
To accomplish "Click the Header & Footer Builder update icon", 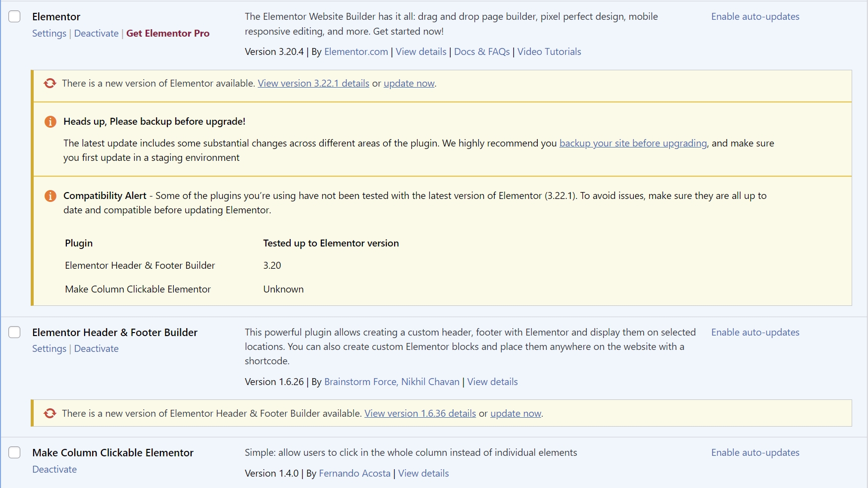I will coord(50,413).
